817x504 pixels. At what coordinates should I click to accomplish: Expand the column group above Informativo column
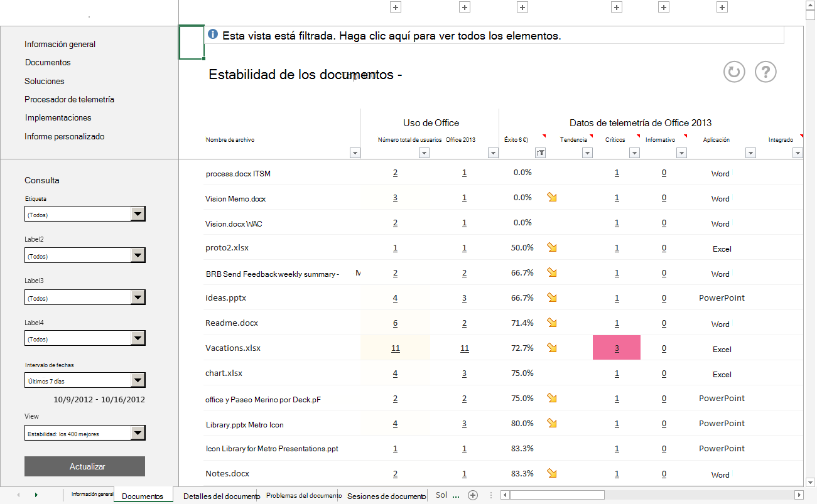664,7
